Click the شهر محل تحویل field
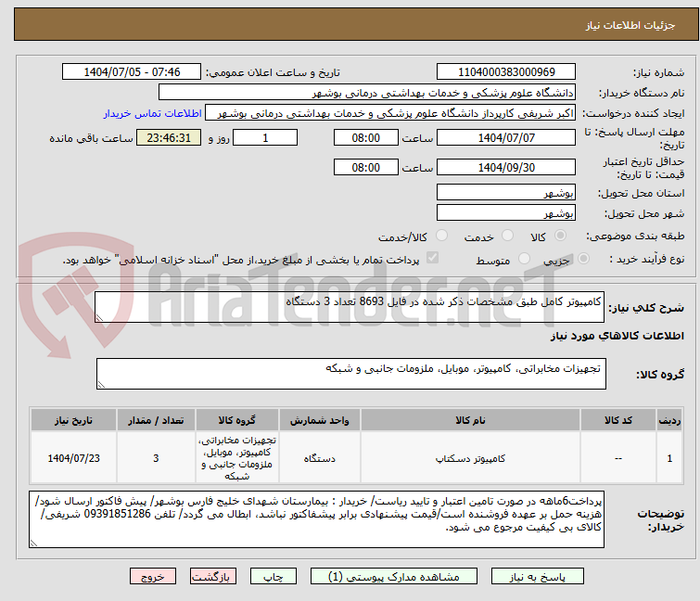This screenshot has width=700, height=601. click(x=506, y=213)
